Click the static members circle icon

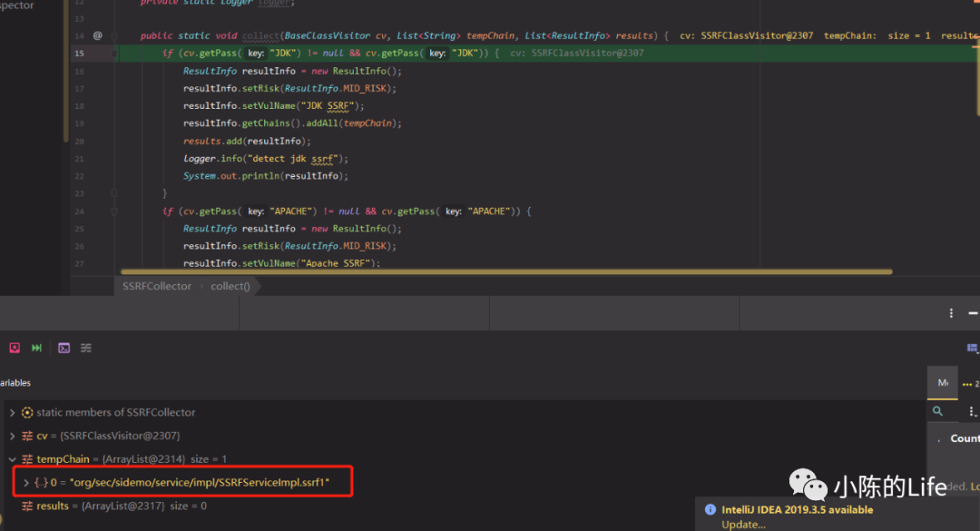pos(27,412)
